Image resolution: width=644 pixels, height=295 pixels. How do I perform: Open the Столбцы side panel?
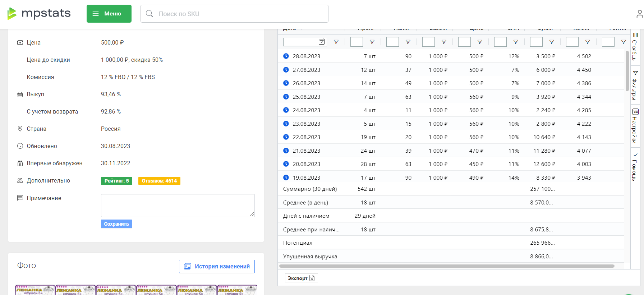point(635,47)
